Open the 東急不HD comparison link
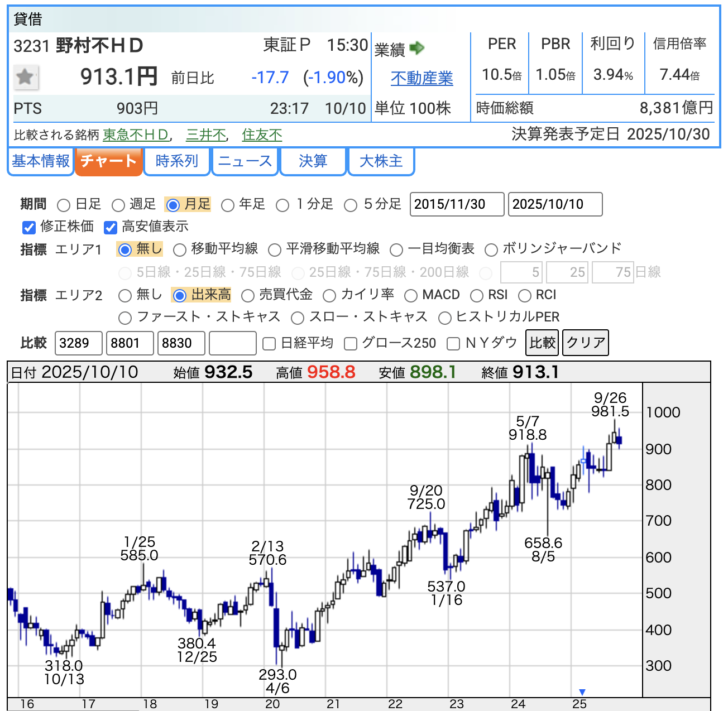The width and height of the screenshot is (728, 711). 136,135
